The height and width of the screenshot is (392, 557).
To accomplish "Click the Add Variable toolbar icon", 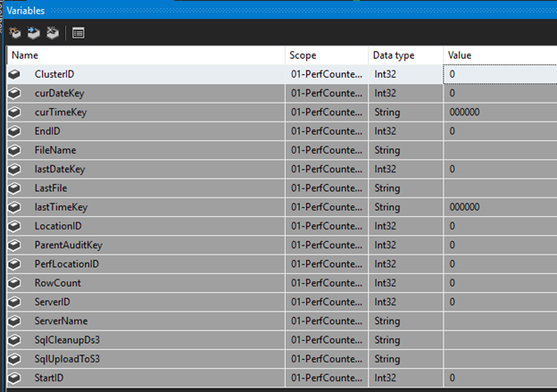I will pyautogui.click(x=15, y=33).
